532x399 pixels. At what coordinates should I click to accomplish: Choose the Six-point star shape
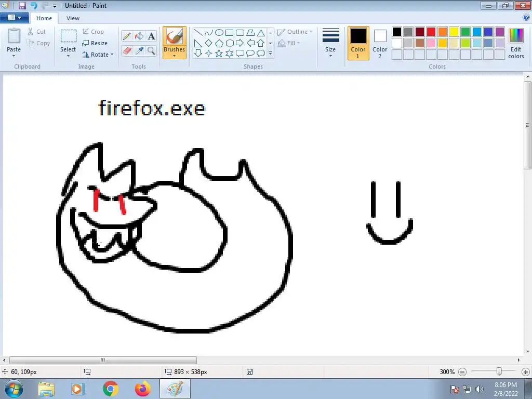tap(229, 54)
